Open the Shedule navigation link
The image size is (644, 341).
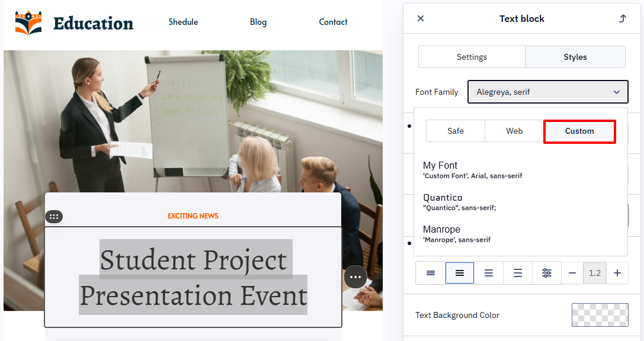[x=183, y=22]
